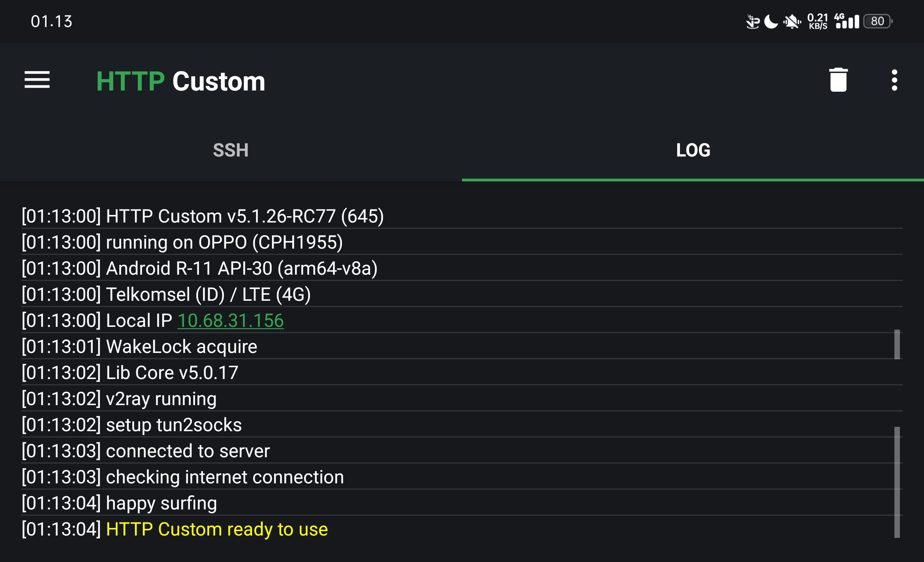Tap the yellow 'HTTP Custom ready to use' entry

click(217, 530)
